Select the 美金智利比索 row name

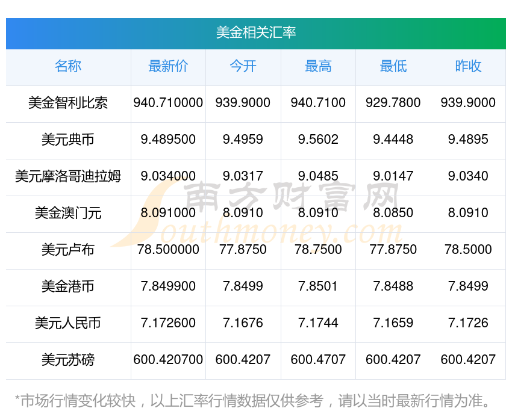[x=68, y=103]
